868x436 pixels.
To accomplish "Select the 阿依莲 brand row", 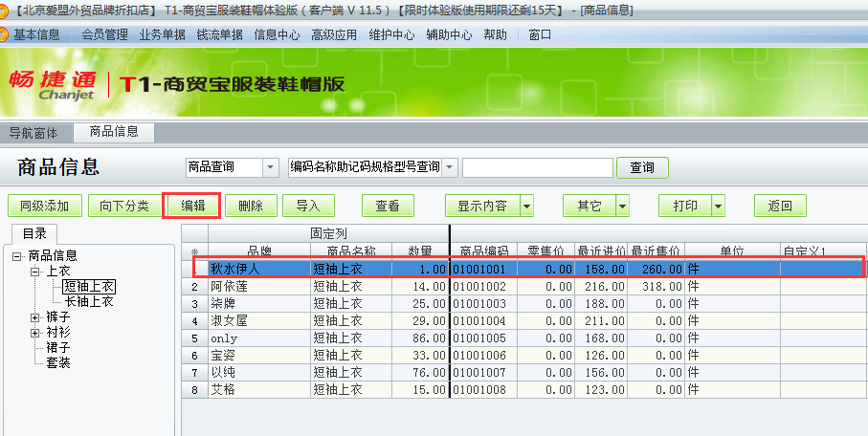I will pos(259,287).
